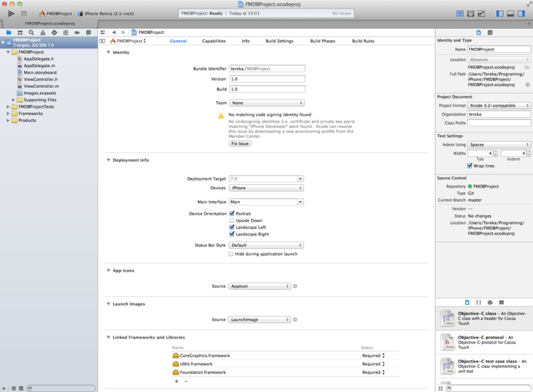Open the Status Bar Style dropdown
The width and height of the screenshot is (533, 392).
pos(266,246)
